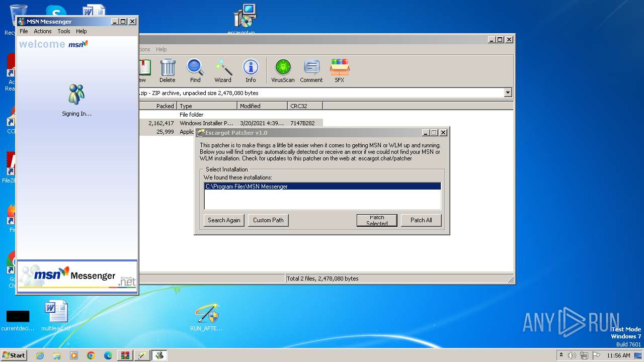The height and width of the screenshot is (362, 644).
Task: Open Microsoft Edge from the taskbar
Action: point(108,355)
